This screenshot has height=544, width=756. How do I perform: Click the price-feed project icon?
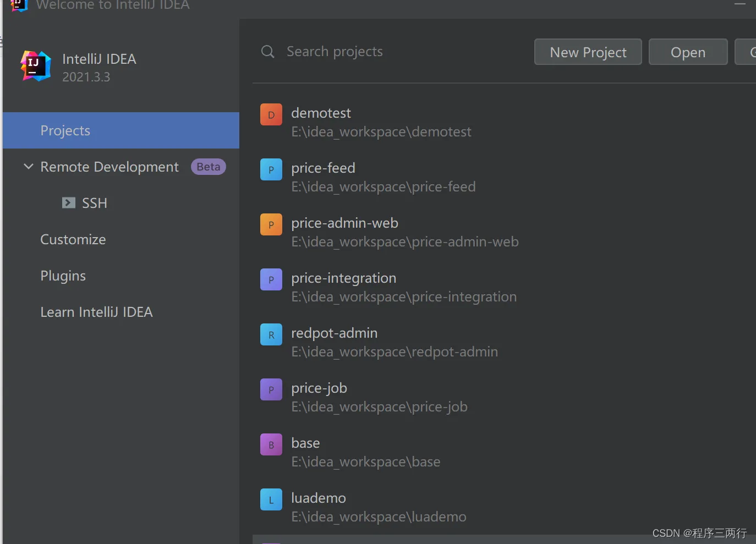click(271, 169)
